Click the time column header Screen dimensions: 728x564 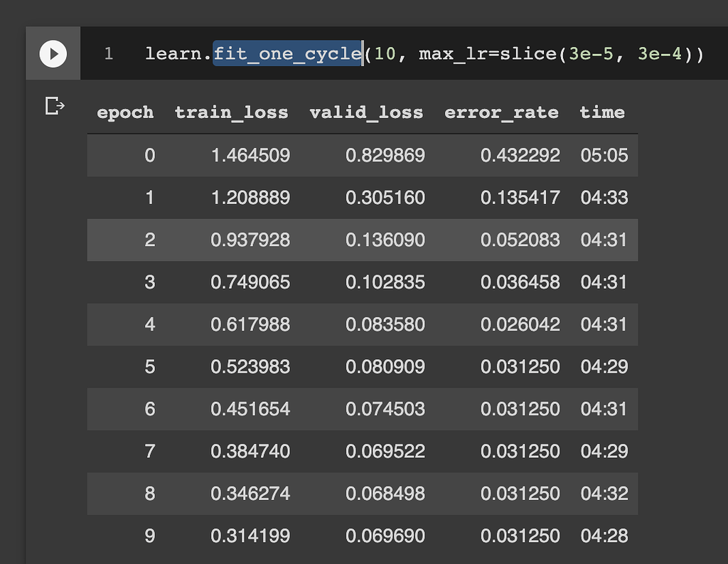pos(602,112)
